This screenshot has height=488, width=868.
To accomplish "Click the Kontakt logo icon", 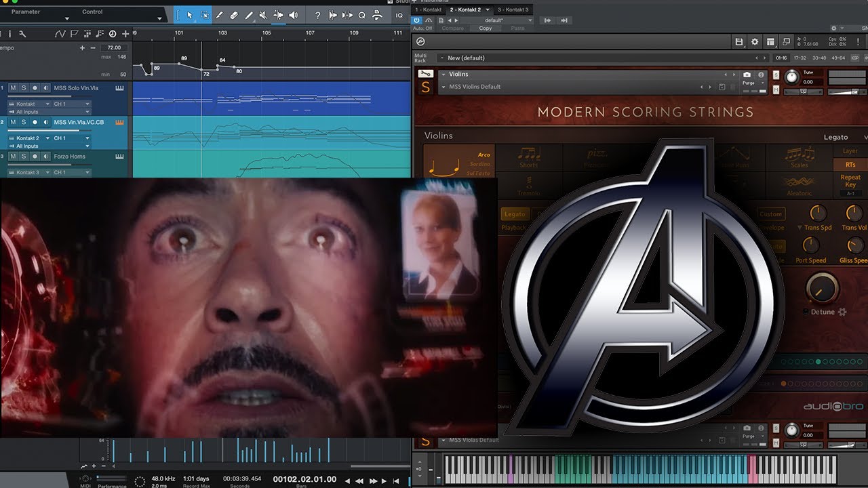I will point(420,42).
